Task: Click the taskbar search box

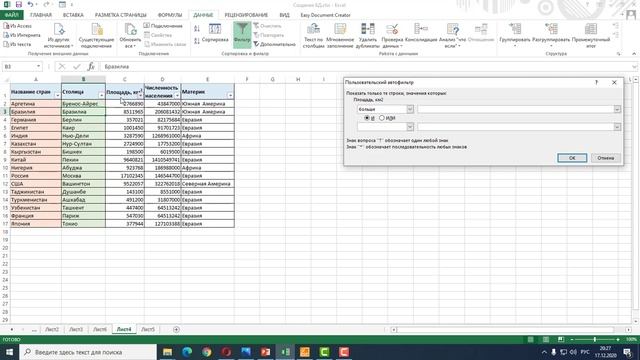Action: click(x=88, y=352)
